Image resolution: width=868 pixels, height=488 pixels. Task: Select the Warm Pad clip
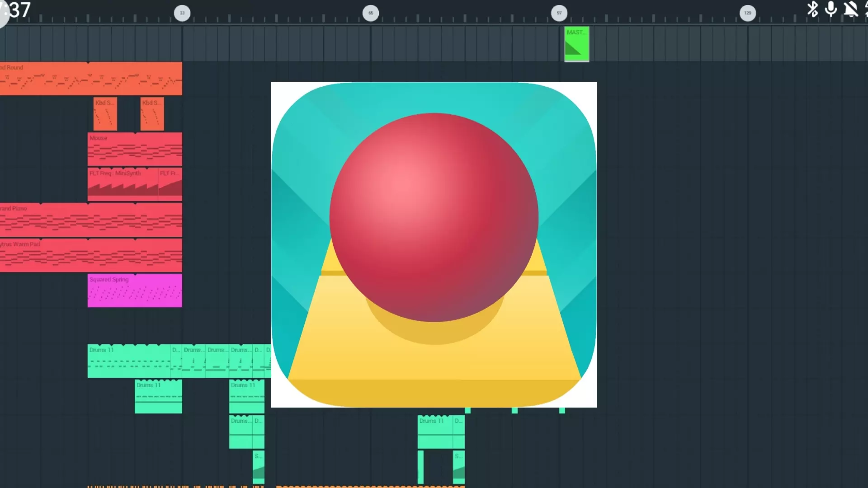click(90, 255)
